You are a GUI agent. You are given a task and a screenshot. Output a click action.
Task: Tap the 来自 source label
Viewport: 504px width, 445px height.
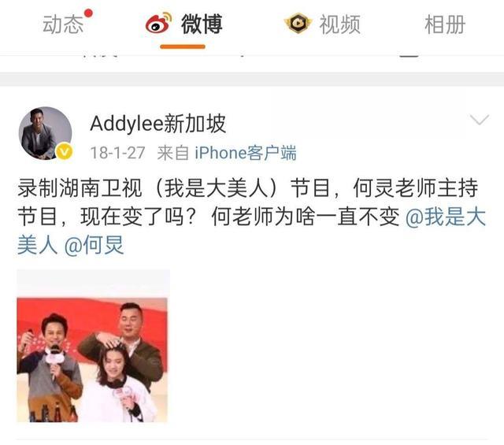pyautogui.click(x=173, y=153)
